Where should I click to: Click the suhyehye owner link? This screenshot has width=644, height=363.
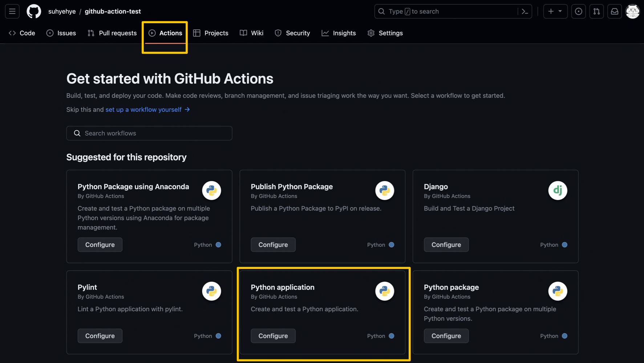coord(62,11)
